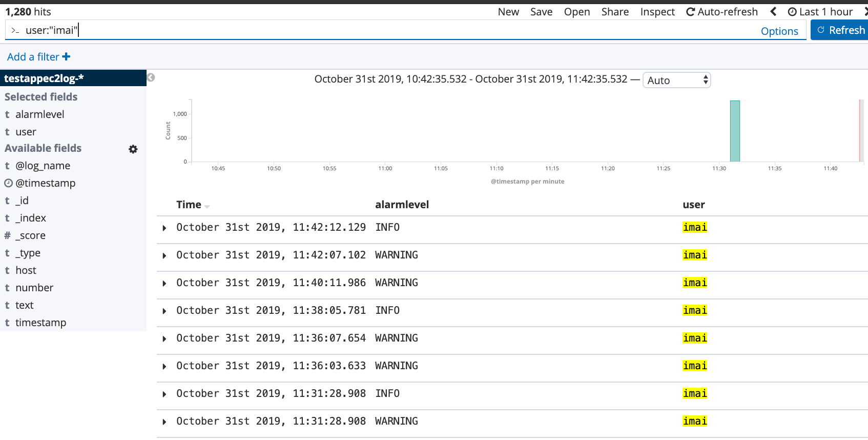Click the clock icon beside @timestamp field
This screenshot has height=440, width=868.
coord(8,183)
